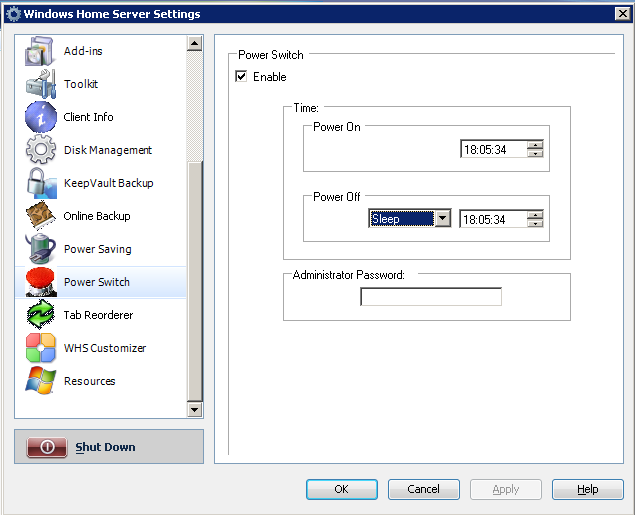635x515 pixels.
Task: Select Disk Management label in list
Action: (108, 150)
